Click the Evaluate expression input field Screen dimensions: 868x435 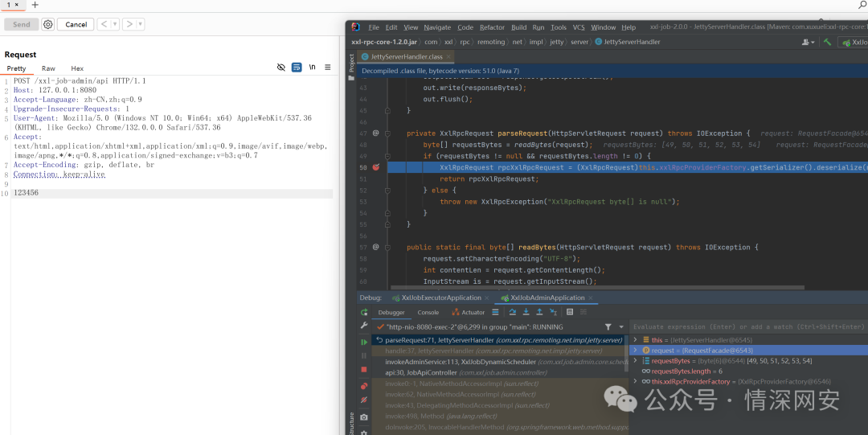pyautogui.click(x=748, y=327)
